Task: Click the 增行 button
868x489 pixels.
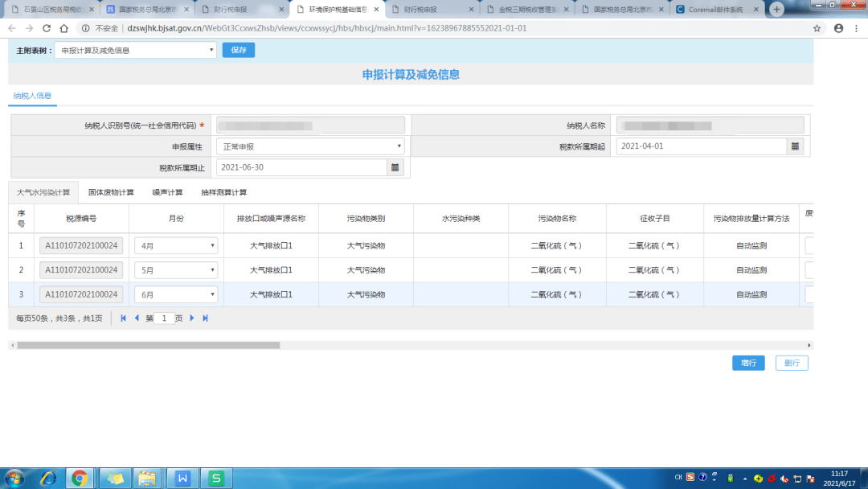Action: [748, 363]
